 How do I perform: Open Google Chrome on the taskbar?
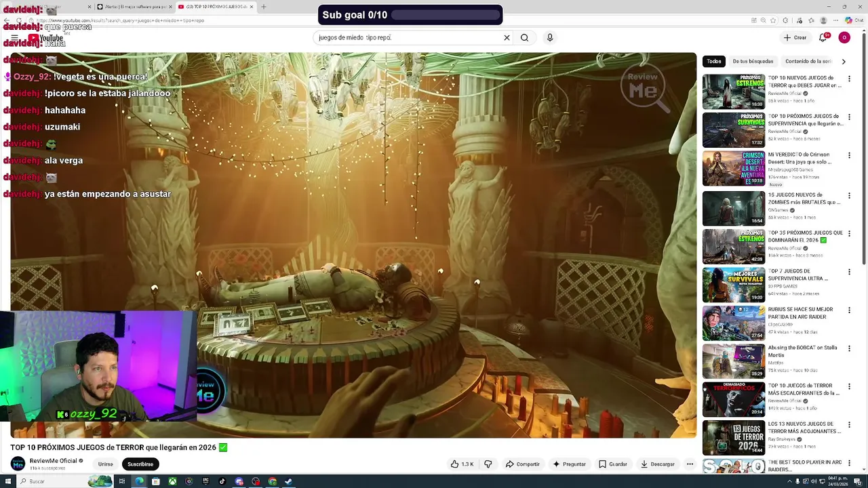(272, 482)
